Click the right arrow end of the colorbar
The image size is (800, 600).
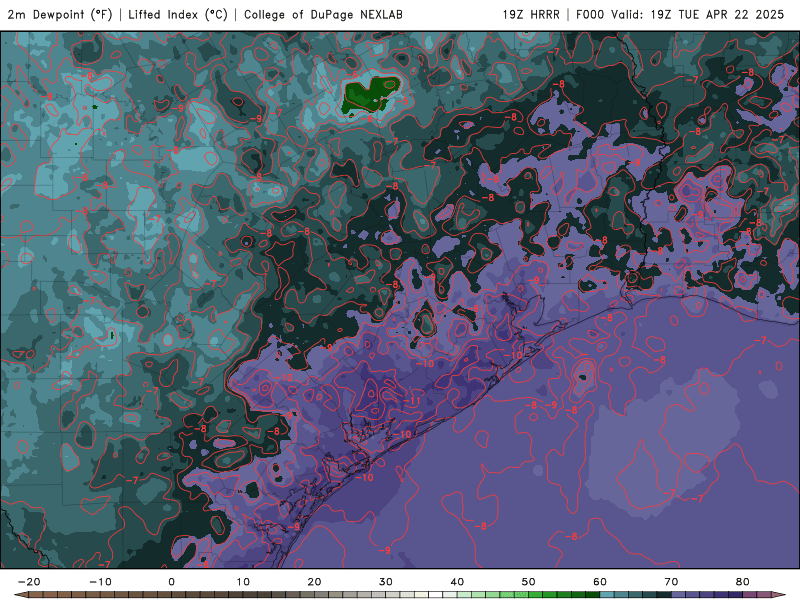(x=778, y=595)
